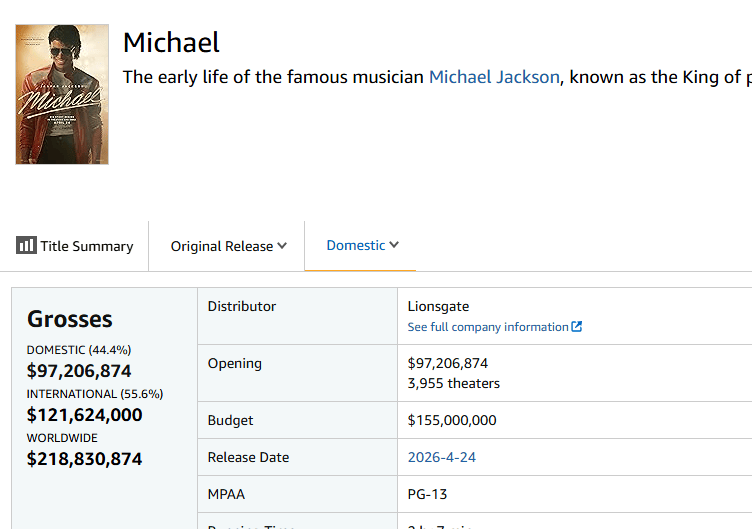Image resolution: width=752 pixels, height=529 pixels.
Task: Click the Michael title heading
Action: pyautogui.click(x=171, y=42)
